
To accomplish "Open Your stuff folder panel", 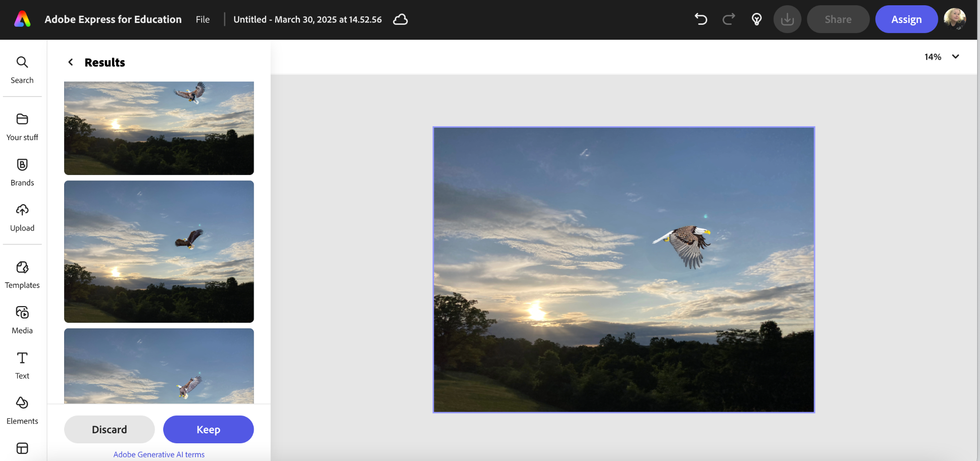I will click(22, 126).
